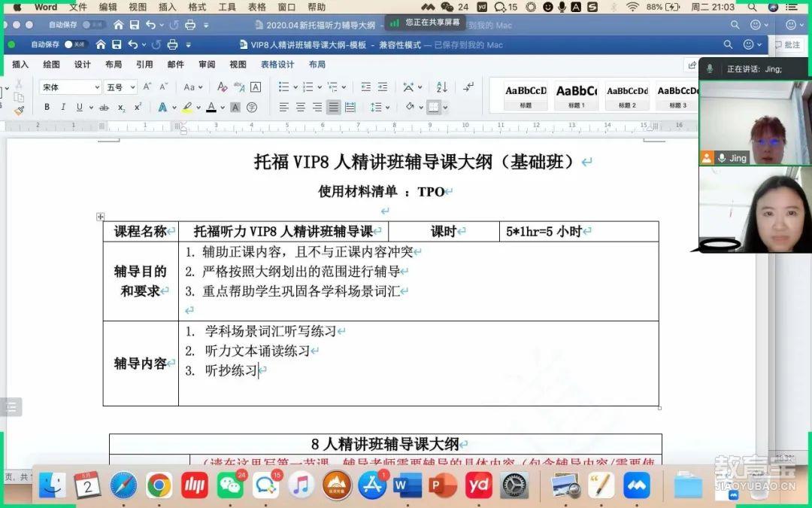Launch Google Chrome from the Dock
The height and width of the screenshot is (508, 812).
159,485
